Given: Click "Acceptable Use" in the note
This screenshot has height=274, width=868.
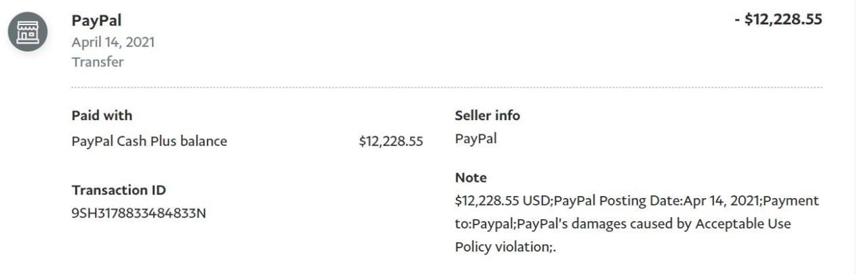Looking at the screenshot, I should pos(741,224).
